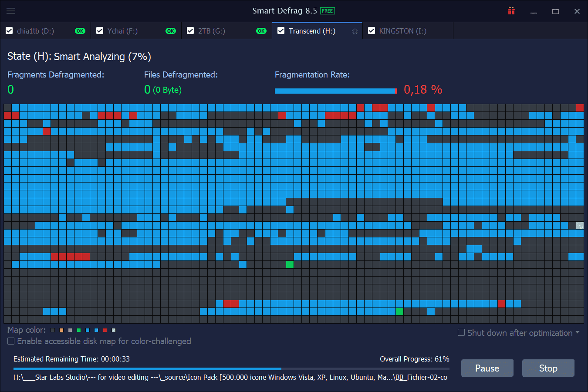Switch to the Ychai (F:) tab

pos(136,31)
